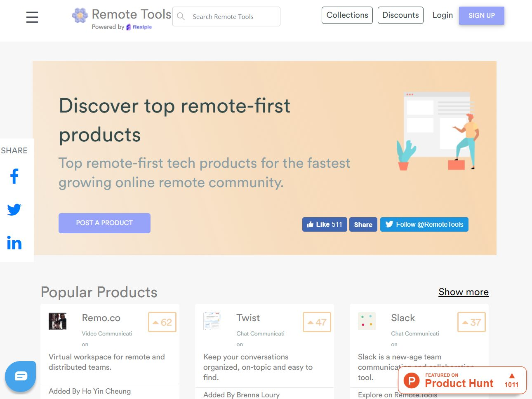This screenshot has height=399, width=532.
Task: Open the Collections page
Action: point(347,15)
